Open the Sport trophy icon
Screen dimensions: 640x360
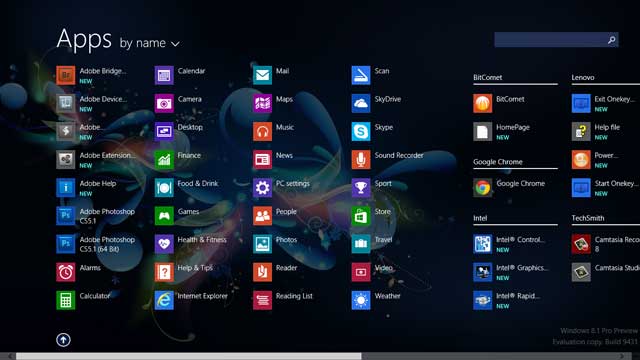click(x=361, y=188)
